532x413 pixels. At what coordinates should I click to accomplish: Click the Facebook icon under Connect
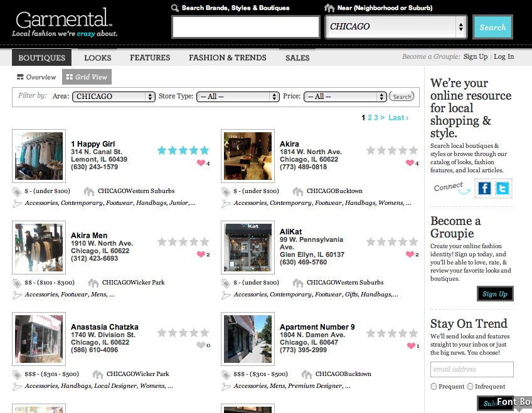click(484, 188)
